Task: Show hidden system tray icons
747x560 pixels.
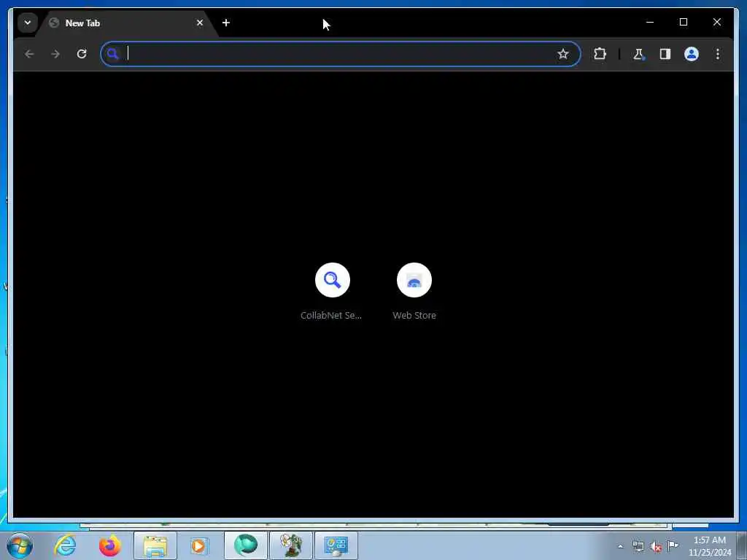Action: 620,546
